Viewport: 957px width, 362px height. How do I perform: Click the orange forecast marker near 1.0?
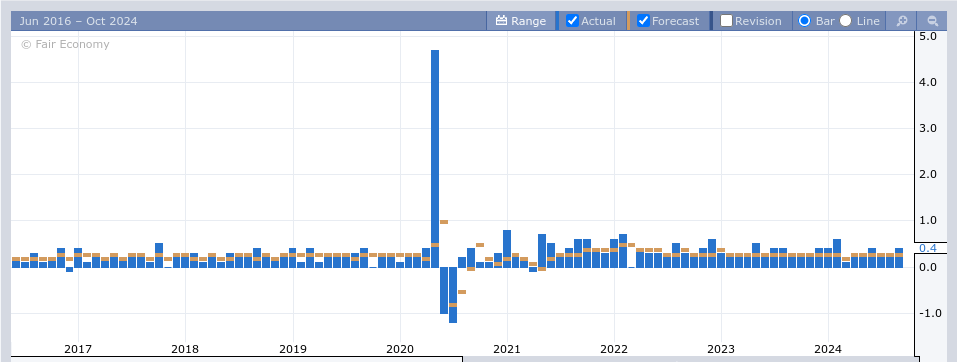coord(444,222)
